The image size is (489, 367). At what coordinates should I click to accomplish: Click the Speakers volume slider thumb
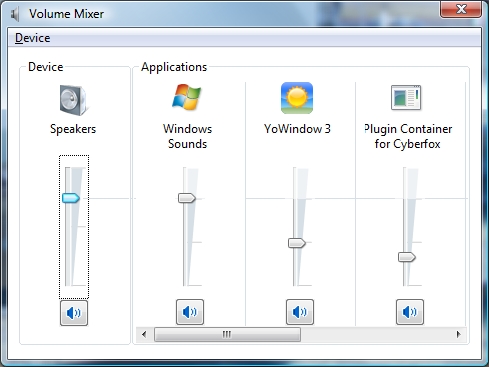coord(71,198)
